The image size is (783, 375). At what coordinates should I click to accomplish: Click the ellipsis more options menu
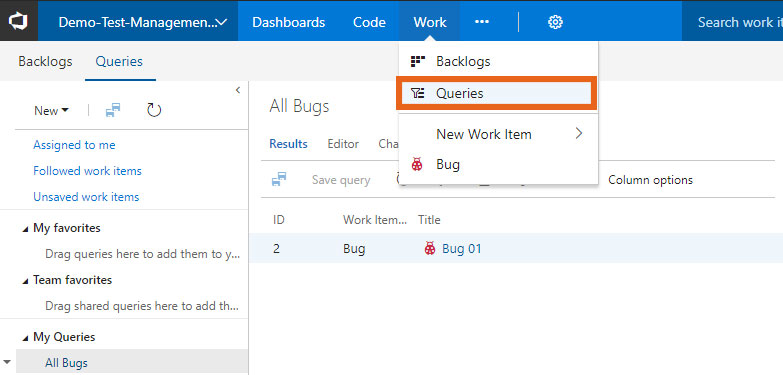(x=481, y=22)
